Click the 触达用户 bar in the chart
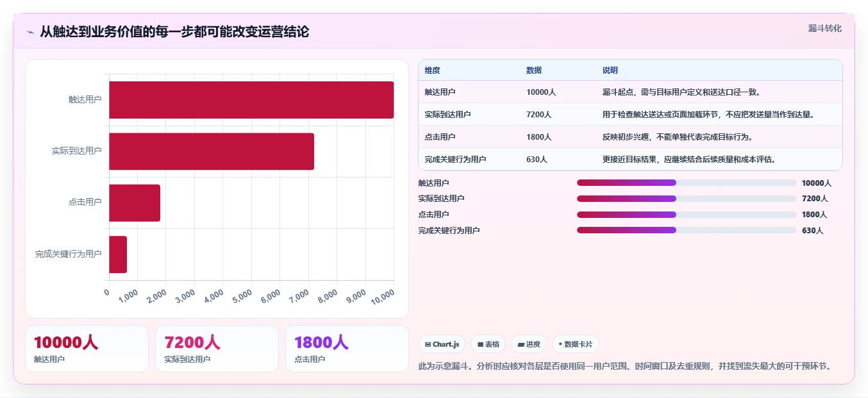 251,99
